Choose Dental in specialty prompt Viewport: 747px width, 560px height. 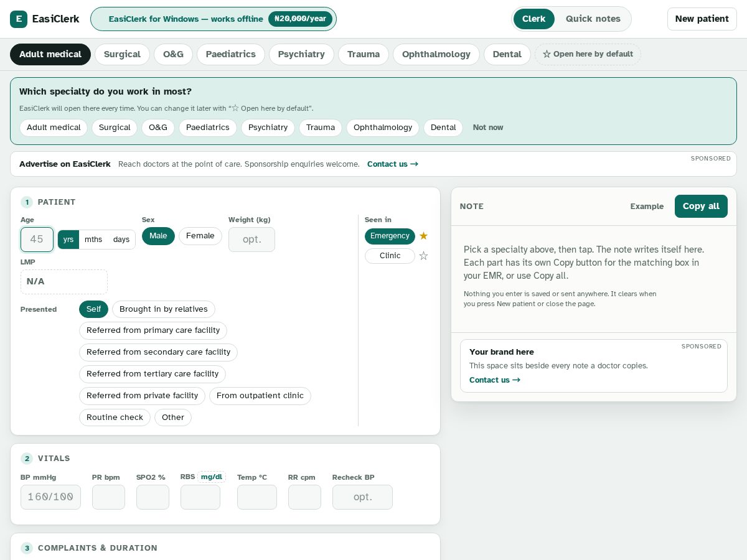click(x=443, y=128)
